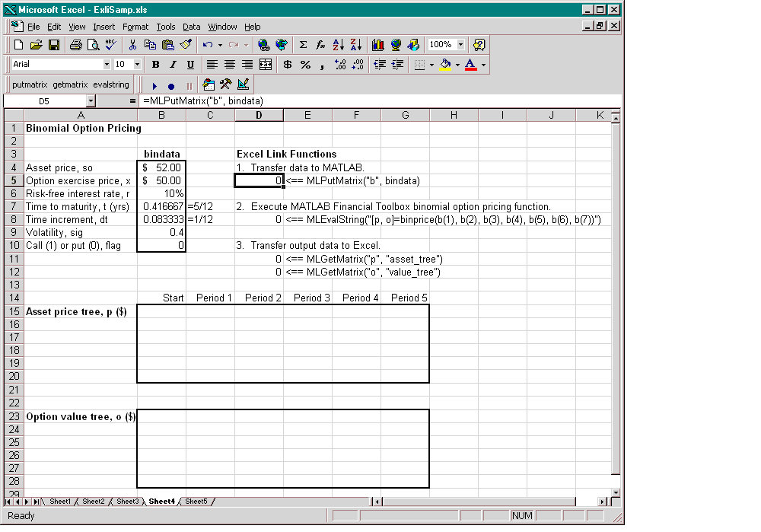761x532 pixels.
Task: Select cell B4 containing 52.00
Action: (161, 167)
